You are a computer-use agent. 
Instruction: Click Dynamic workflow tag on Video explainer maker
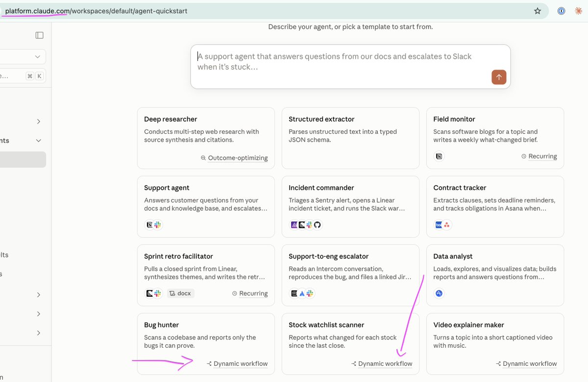(526, 364)
